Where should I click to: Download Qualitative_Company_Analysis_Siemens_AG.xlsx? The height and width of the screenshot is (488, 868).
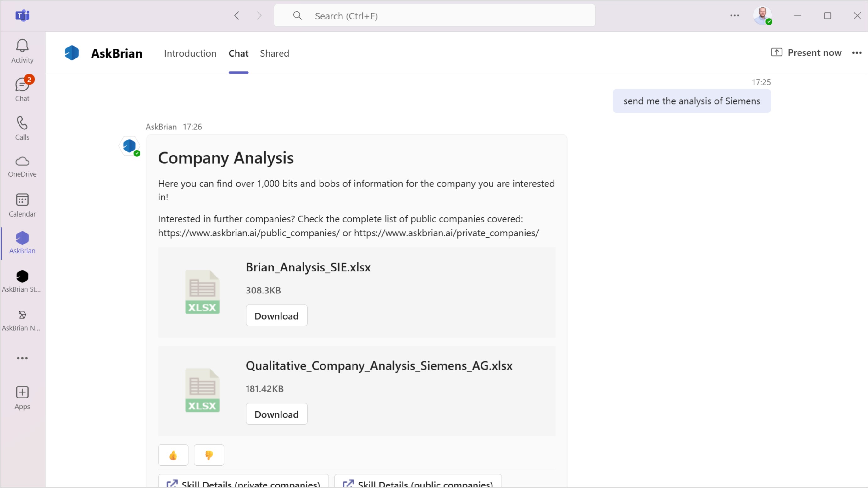[x=276, y=414]
